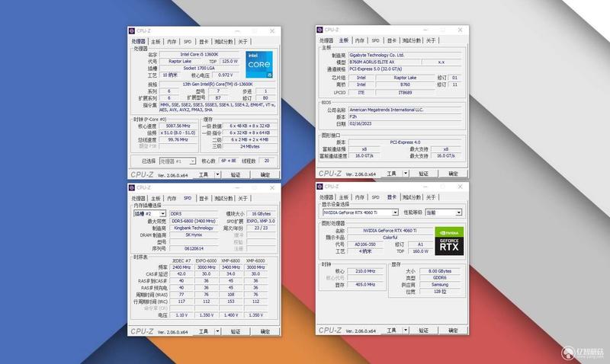Click the Gigabyte Technology Co. Ltd. manufacturer field
610x364 pixels.
click(404, 55)
